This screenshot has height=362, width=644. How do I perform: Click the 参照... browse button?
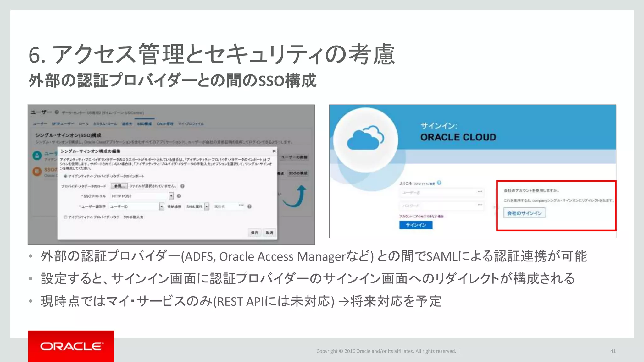point(119,186)
